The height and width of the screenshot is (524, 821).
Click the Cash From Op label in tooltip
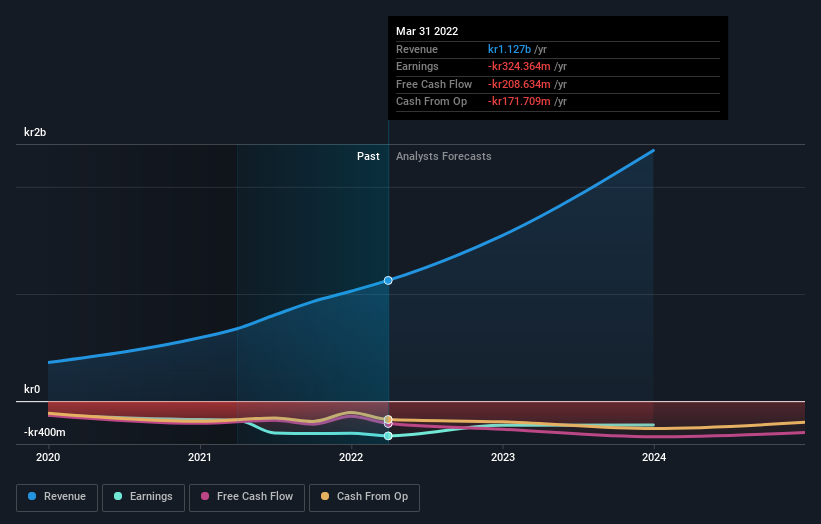pyautogui.click(x=431, y=102)
